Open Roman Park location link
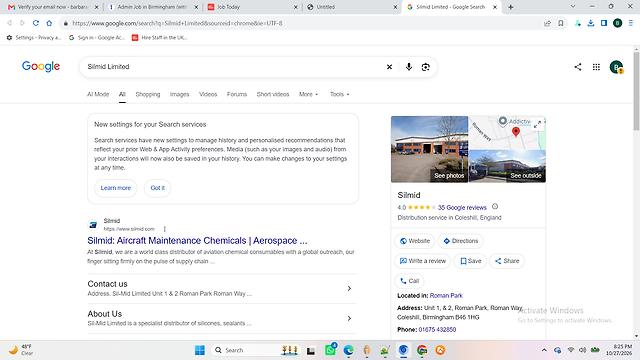 point(446,296)
